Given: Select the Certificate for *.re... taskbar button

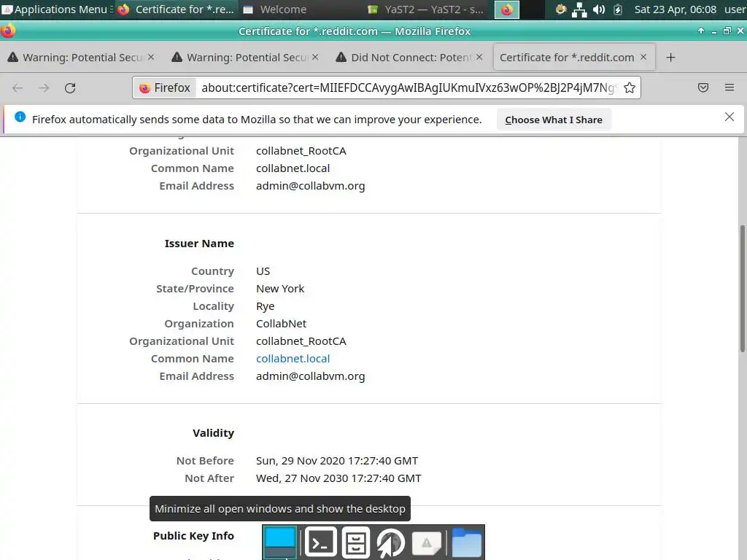Looking at the screenshot, I should 177,9.
